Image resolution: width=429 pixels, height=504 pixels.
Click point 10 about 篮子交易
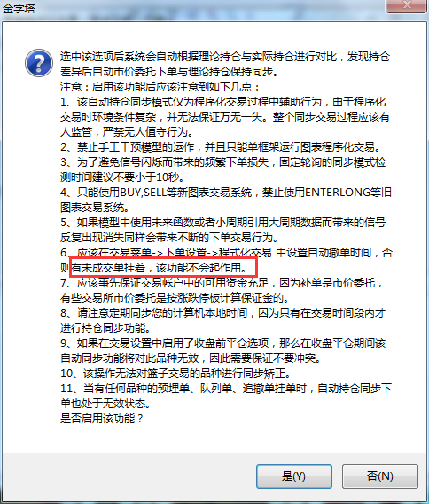click(x=176, y=374)
